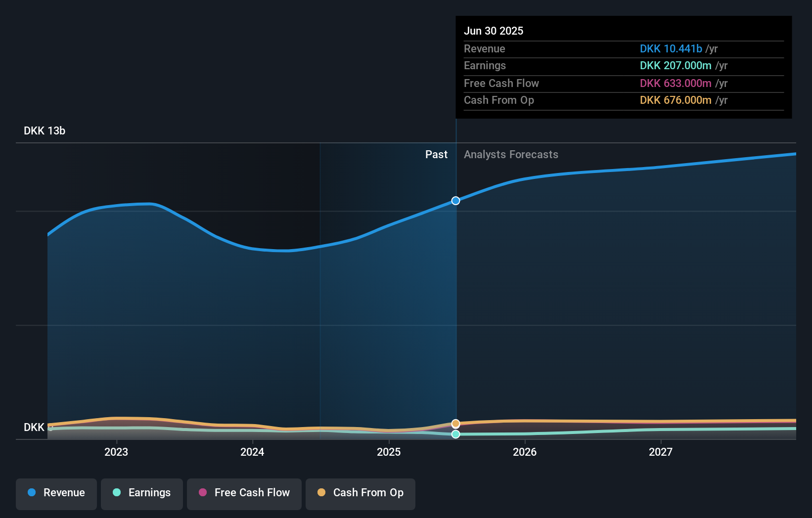Click the DKK 13b axis label
Screen dimensions: 812x518
click(44, 130)
